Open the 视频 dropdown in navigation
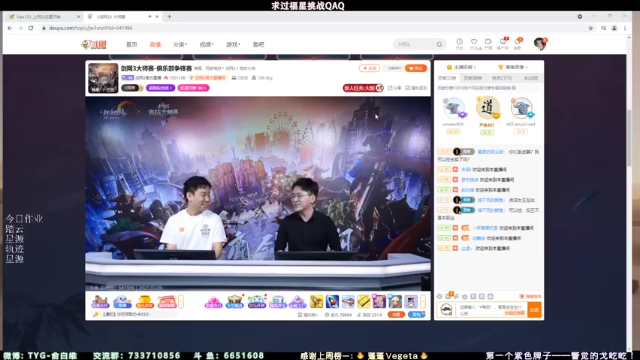The image size is (640, 360). [x=207, y=44]
